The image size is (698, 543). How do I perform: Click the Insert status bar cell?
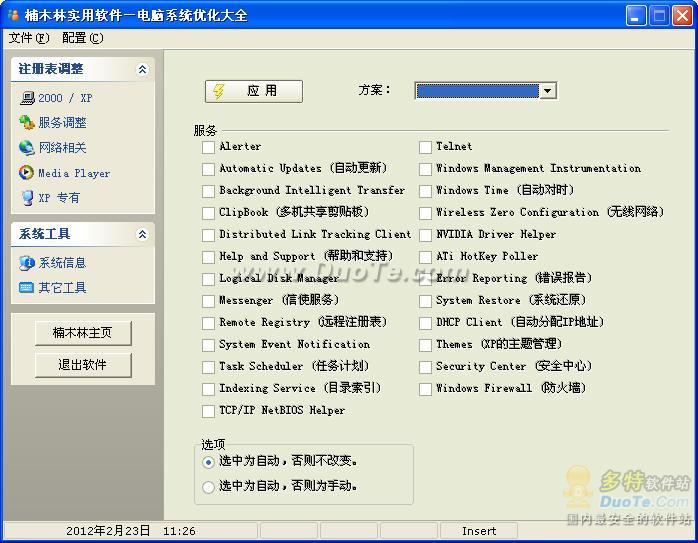(x=479, y=531)
